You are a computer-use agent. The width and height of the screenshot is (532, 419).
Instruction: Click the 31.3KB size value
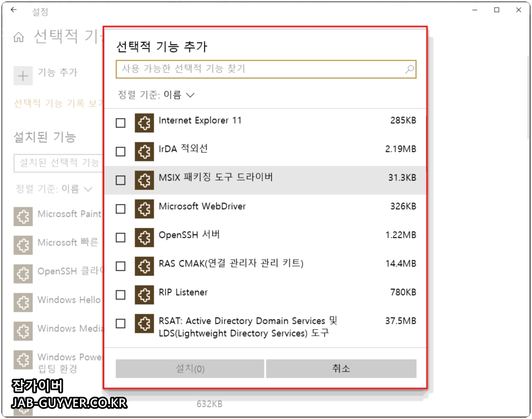tap(402, 177)
